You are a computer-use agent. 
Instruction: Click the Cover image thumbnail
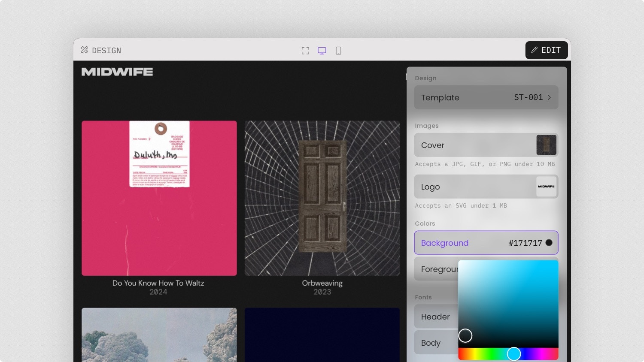click(x=546, y=145)
